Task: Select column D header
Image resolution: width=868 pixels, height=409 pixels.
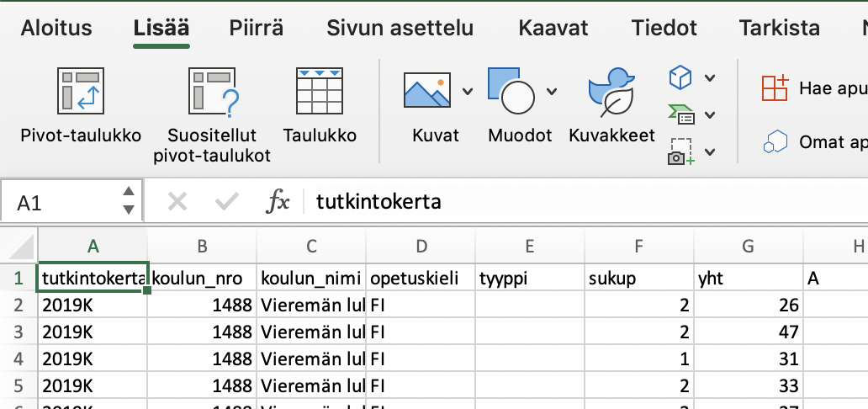Action: pyautogui.click(x=421, y=246)
